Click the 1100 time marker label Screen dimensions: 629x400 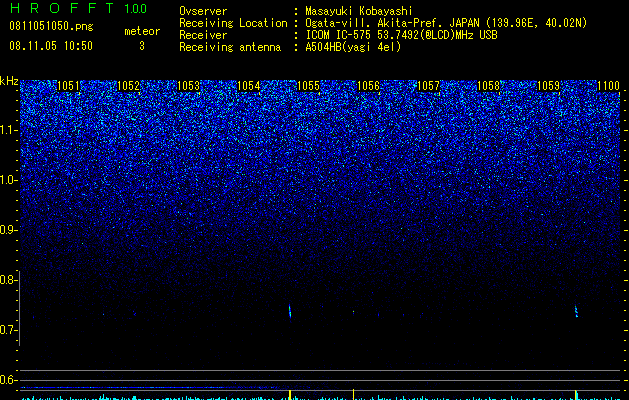(x=608, y=86)
